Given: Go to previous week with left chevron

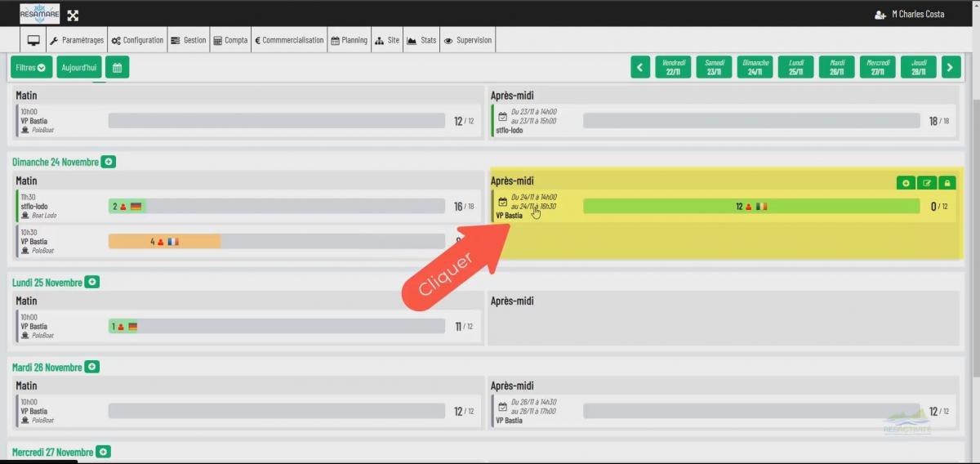Looking at the screenshot, I should tap(640, 67).
